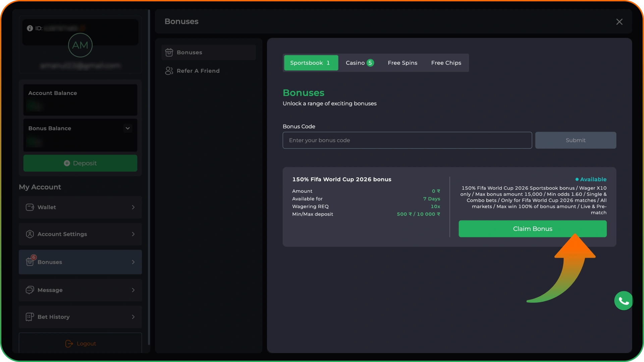The image size is (644, 362).
Task: Open Refer A Friend
Action: (x=209, y=71)
